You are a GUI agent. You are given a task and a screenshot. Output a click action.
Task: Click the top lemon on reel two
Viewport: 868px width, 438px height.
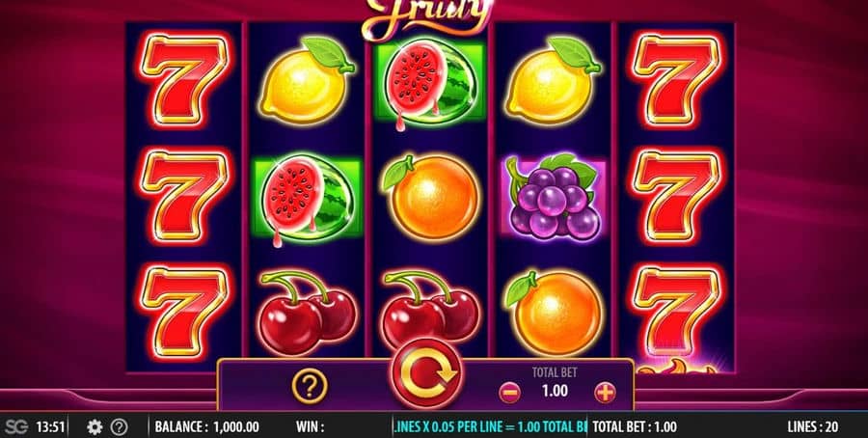(307, 80)
